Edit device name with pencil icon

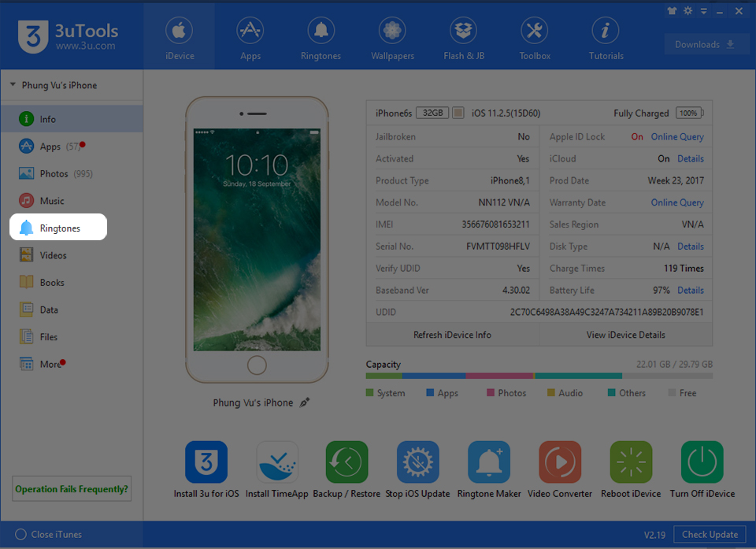click(x=304, y=402)
